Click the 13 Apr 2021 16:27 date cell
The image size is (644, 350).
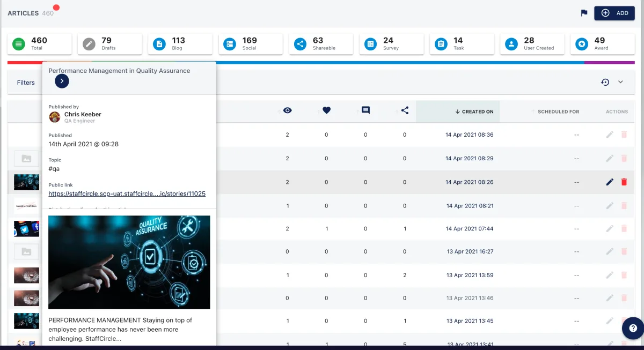pyautogui.click(x=470, y=251)
